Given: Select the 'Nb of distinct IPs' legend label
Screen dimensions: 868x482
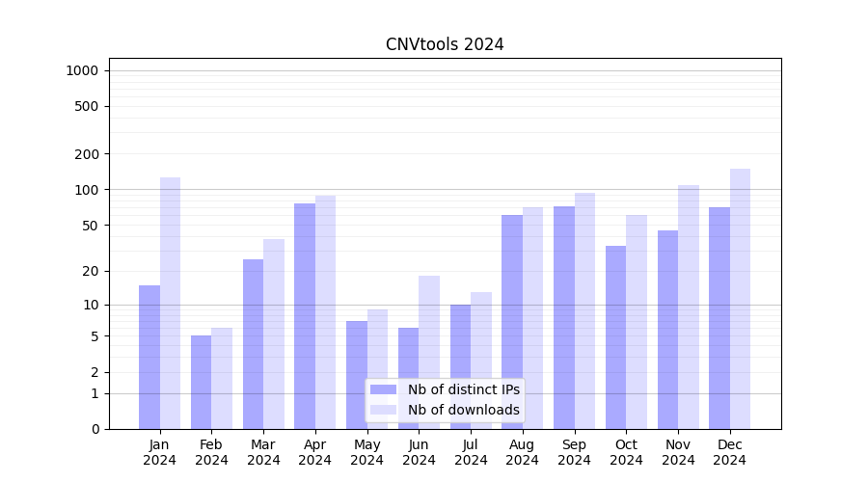Looking at the screenshot, I should (463, 389).
